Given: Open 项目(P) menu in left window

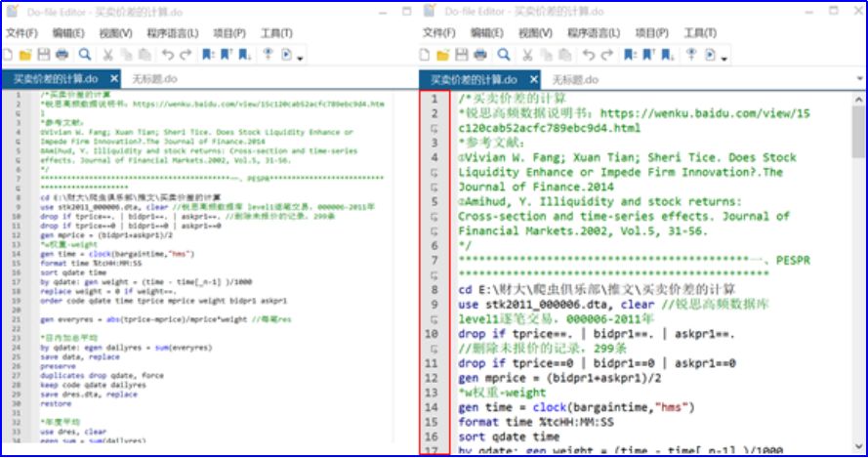Looking at the screenshot, I should [229, 33].
